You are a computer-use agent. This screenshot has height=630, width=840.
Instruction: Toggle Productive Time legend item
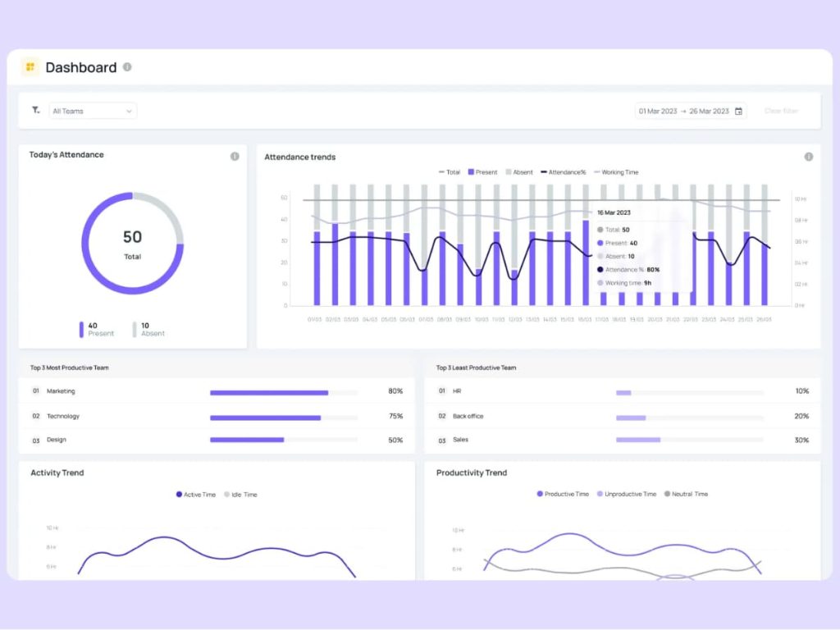point(563,494)
